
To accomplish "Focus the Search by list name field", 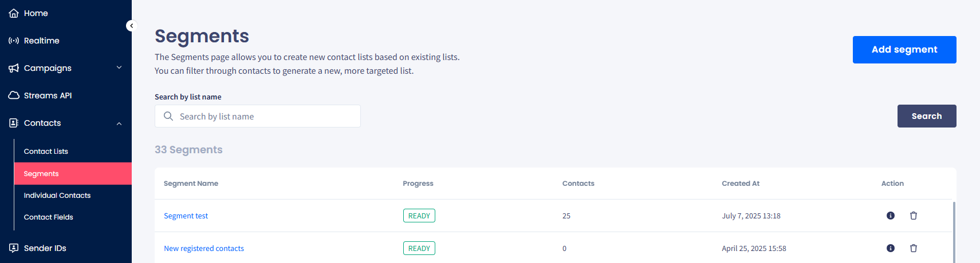I will coord(263,117).
